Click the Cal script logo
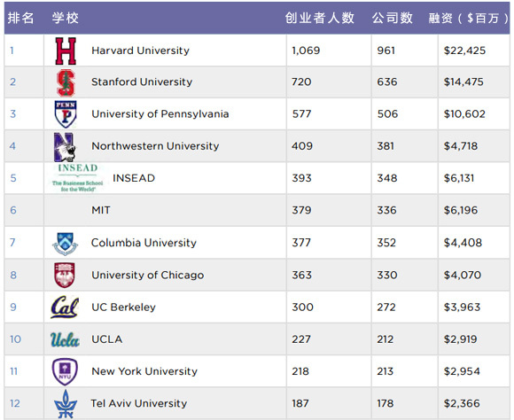The width and height of the screenshot is (514, 420). coord(65,307)
